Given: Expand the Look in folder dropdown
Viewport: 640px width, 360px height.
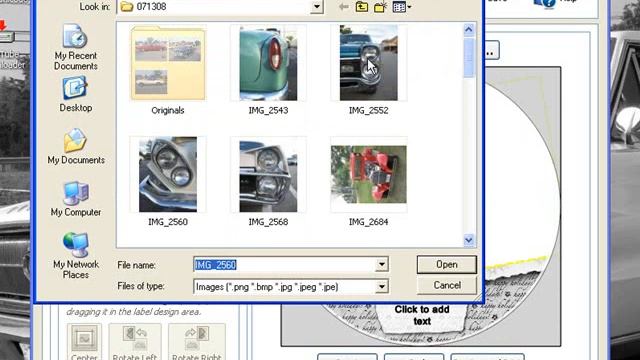Looking at the screenshot, I should [317, 7].
